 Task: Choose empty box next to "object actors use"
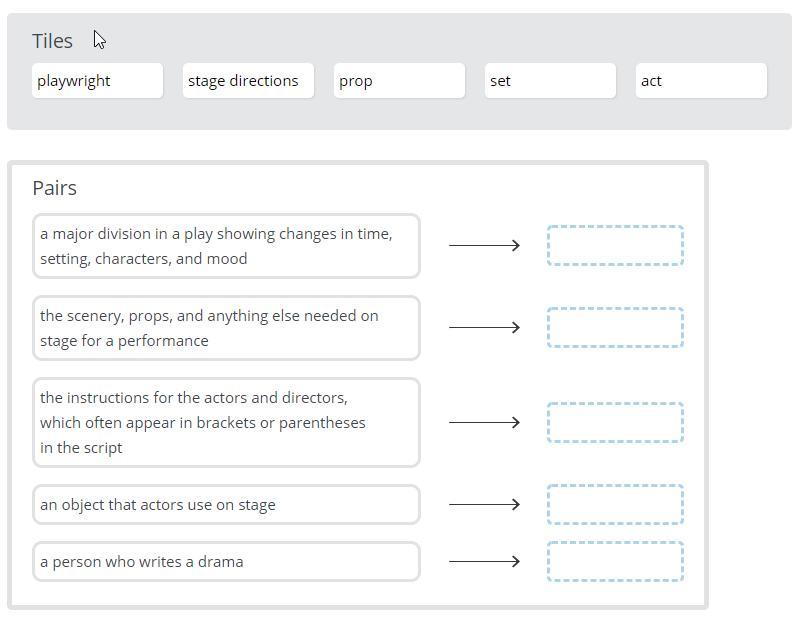615,505
